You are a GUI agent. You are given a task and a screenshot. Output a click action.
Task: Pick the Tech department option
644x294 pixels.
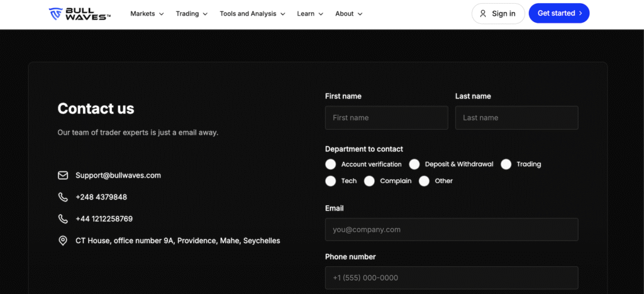[331, 181]
